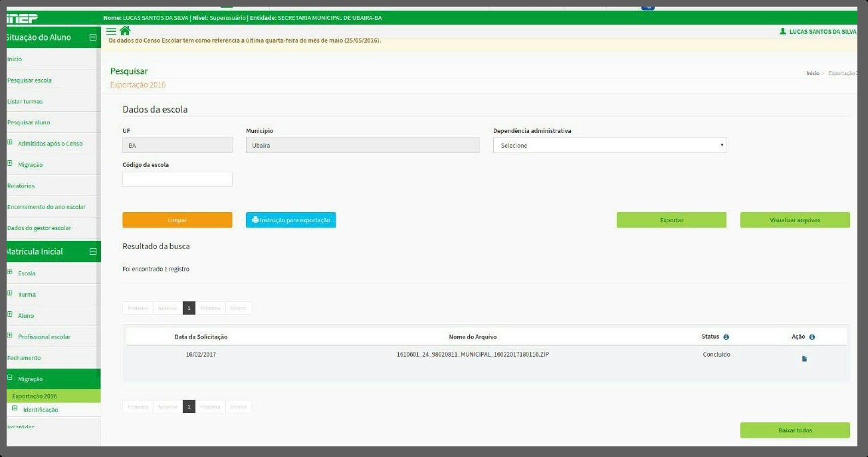Click the Exportar button
Image resolution: width=868 pixels, height=457 pixels.
point(671,220)
